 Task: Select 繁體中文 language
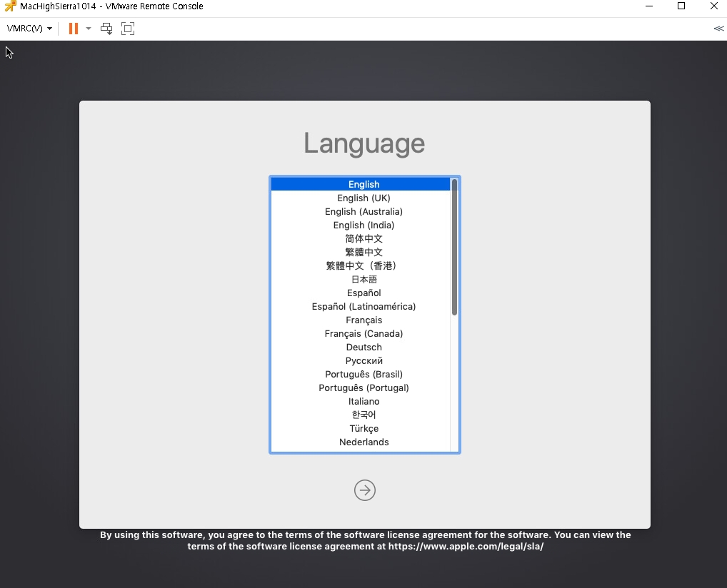[x=360, y=252]
